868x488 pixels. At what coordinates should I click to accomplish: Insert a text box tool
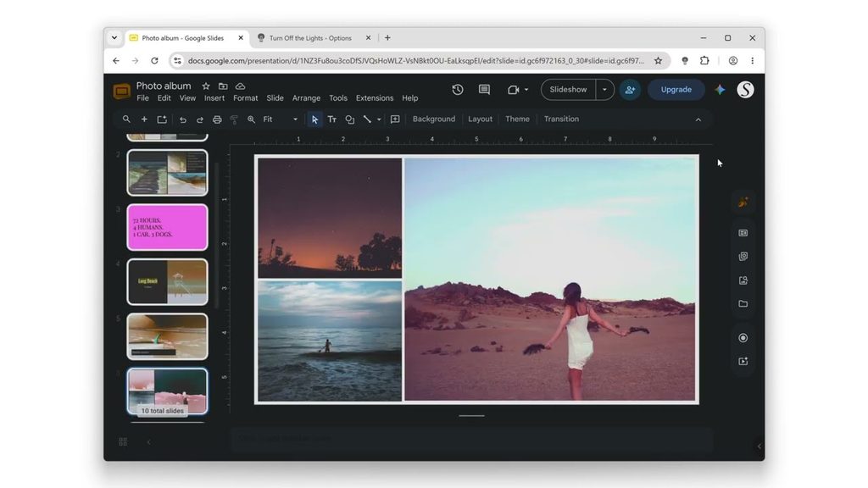(332, 119)
